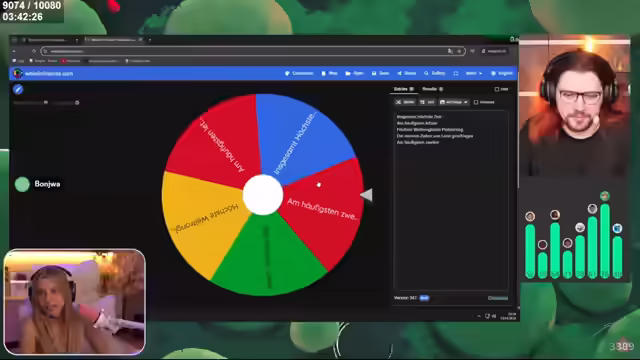
Task: Click the 'Höchste Weltrangliste Platzierung' entry line
Action: point(430,129)
